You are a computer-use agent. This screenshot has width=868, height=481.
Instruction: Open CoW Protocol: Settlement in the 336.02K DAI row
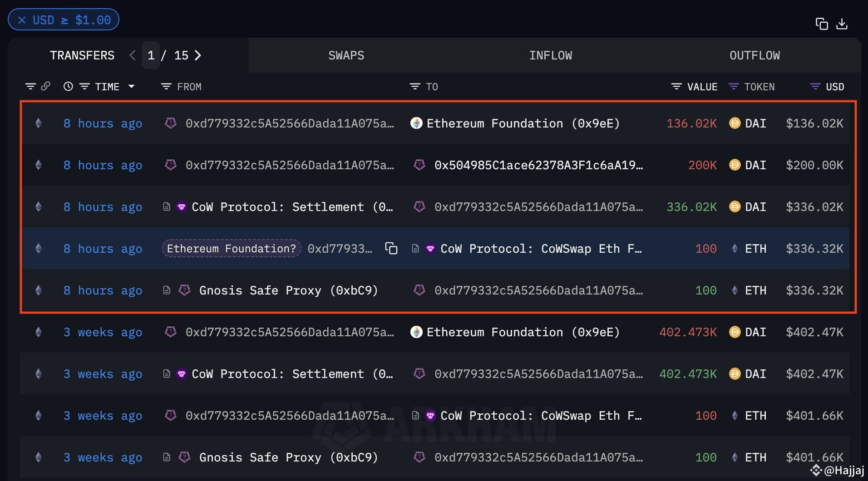[292, 207]
